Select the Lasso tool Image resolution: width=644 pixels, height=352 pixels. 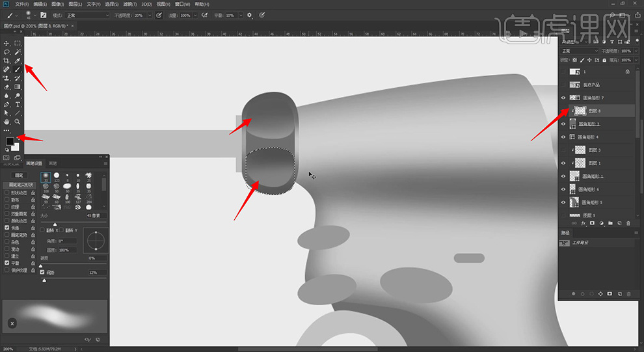[x=7, y=52]
